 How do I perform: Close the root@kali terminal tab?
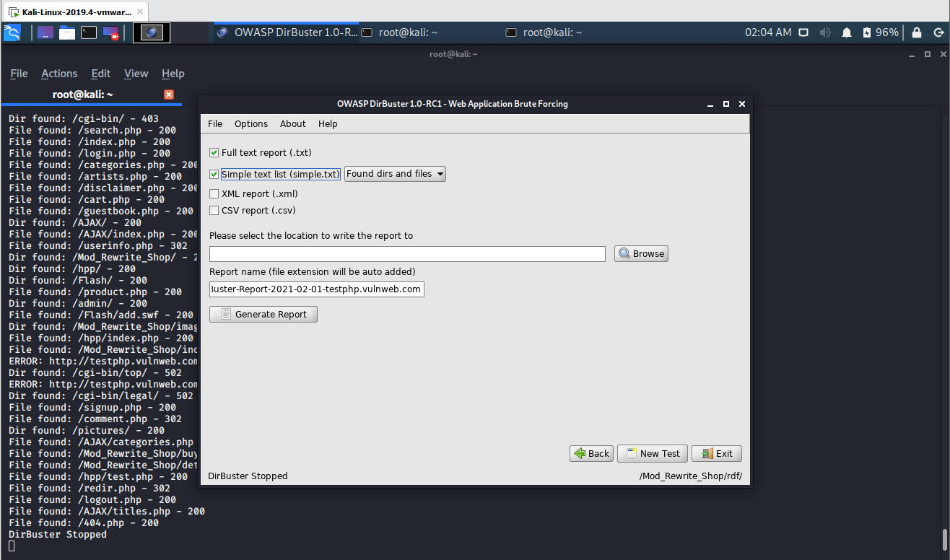click(x=169, y=95)
